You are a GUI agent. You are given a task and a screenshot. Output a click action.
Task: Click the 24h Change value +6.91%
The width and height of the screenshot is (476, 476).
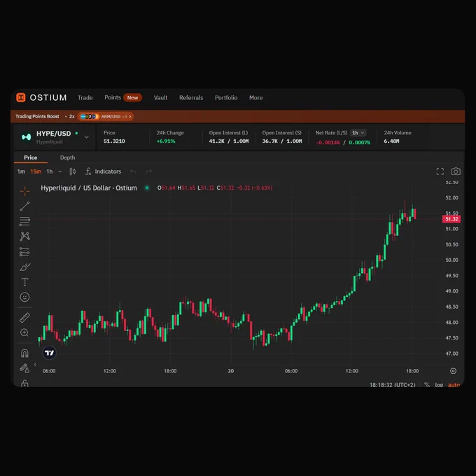click(166, 141)
